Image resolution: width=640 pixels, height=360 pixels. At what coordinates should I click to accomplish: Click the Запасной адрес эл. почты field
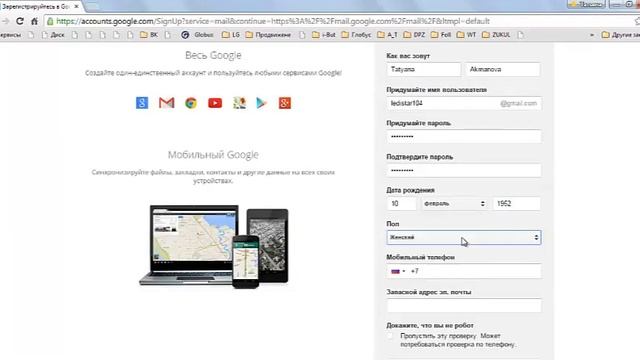[464, 305]
